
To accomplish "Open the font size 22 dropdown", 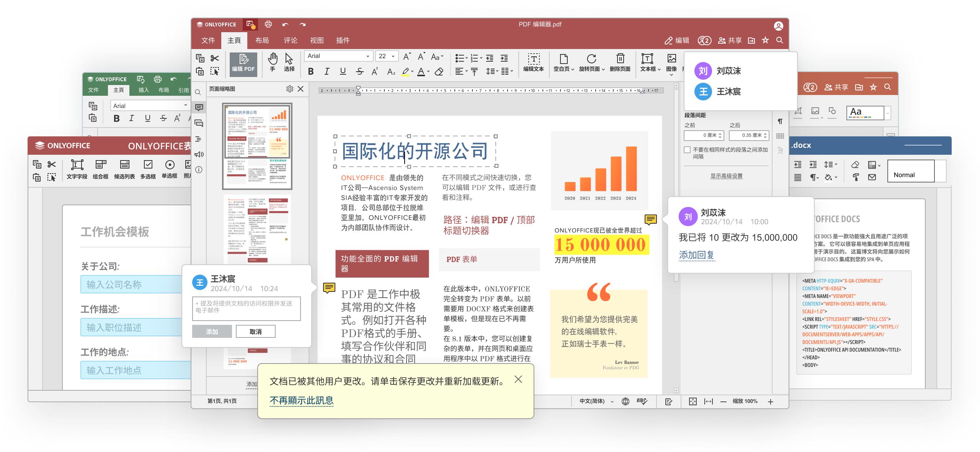I will point(387,56).
